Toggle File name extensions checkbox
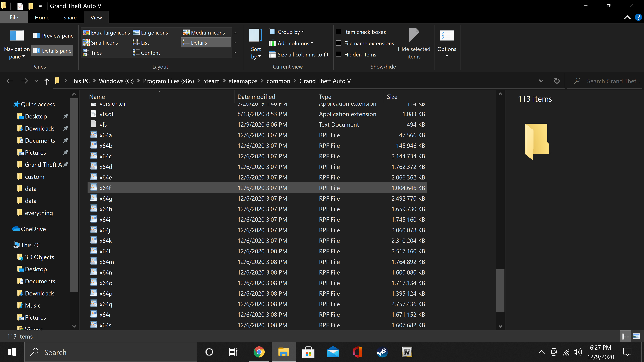 coord(338,43)
